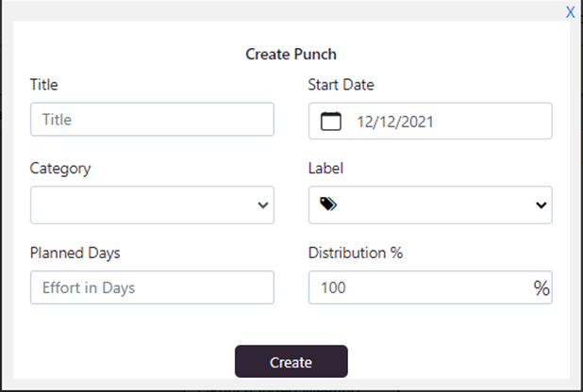583x392 pixels.
Task: Expand the Label dropdown chevron
Action: 541,205
